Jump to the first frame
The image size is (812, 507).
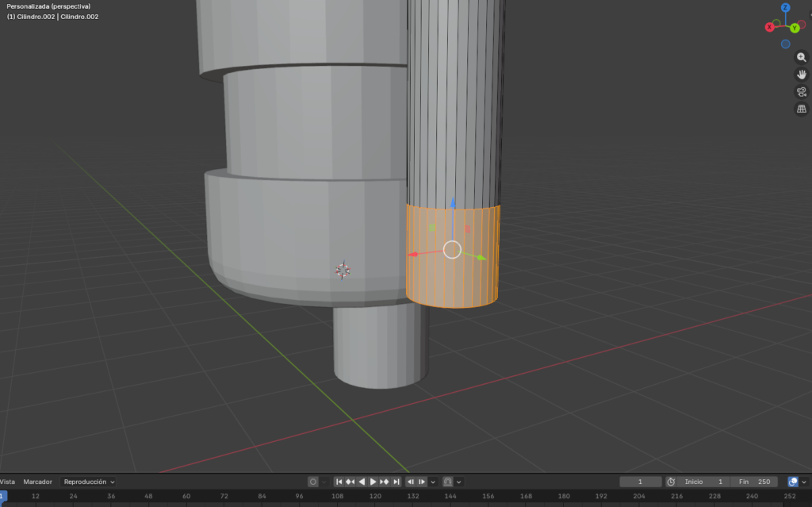[339, 482]
